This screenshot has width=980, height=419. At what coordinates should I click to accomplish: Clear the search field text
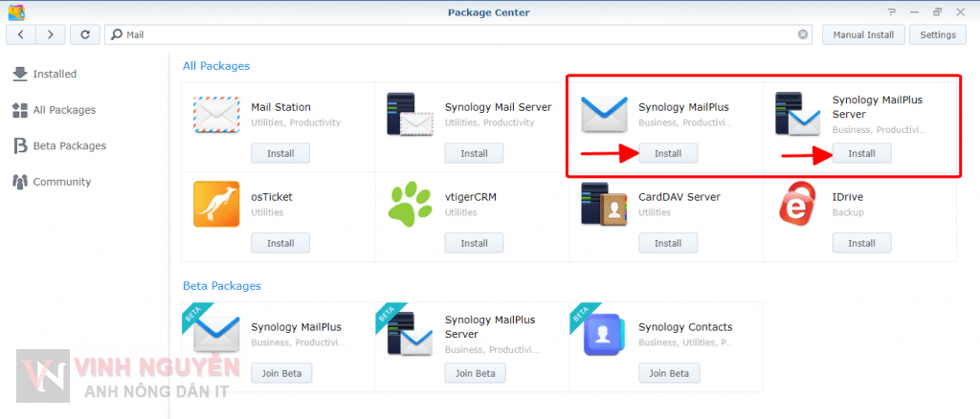pos(803,34)
